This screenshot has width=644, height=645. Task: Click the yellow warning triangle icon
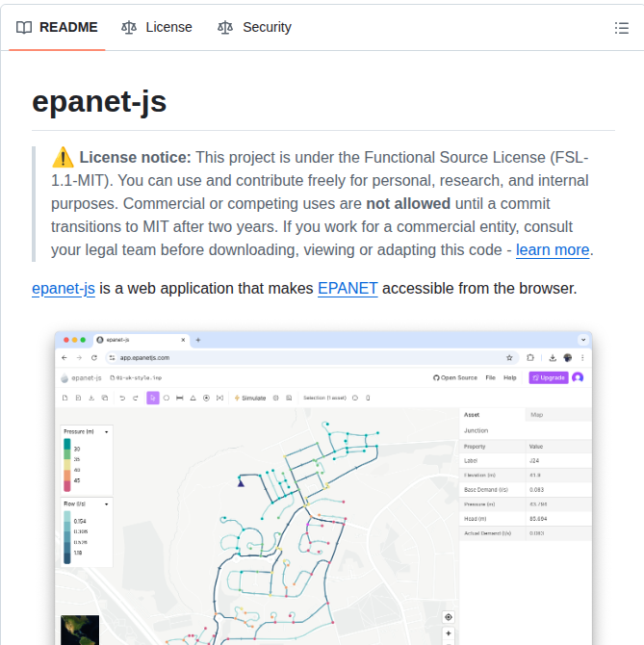pyautogui.click(x=63, y=157)
